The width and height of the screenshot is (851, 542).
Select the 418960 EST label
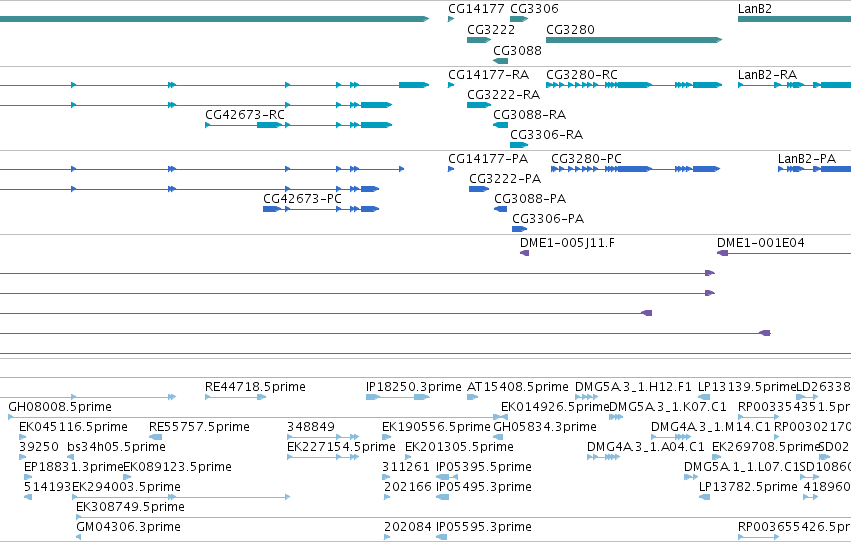click(827, 487)
